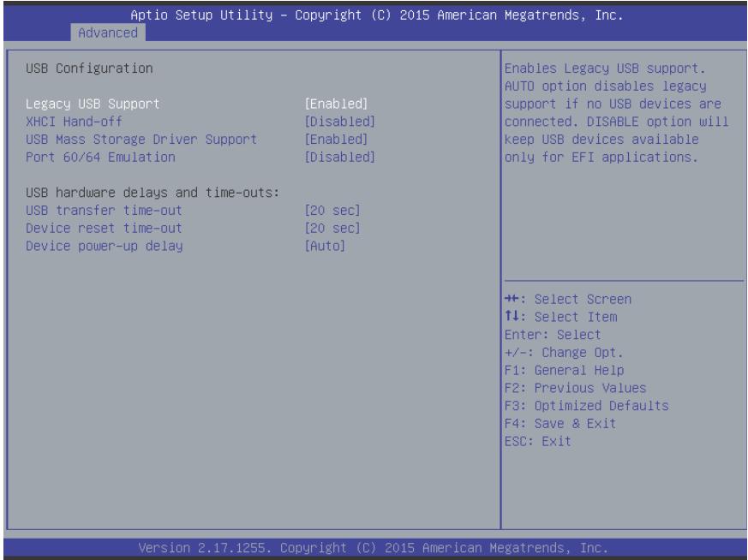Screen dimensions: 748x560
Task: Select Device reset time-out option
Action: tap(104, 228)
